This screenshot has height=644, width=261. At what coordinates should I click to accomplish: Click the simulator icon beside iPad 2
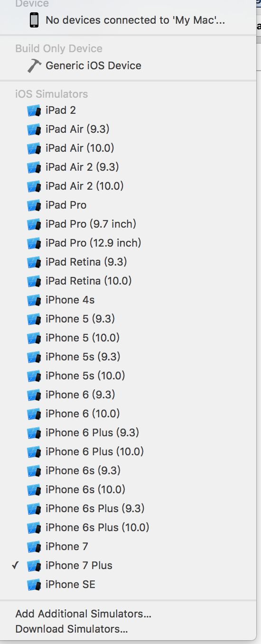pyautogui.click(x=34, y=110)
